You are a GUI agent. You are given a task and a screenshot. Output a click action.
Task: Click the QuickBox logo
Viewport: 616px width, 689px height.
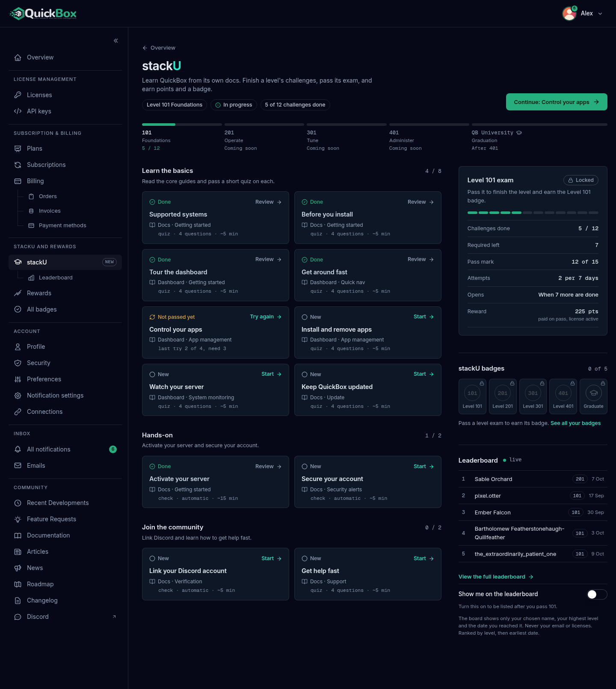(x=43, y=14)
